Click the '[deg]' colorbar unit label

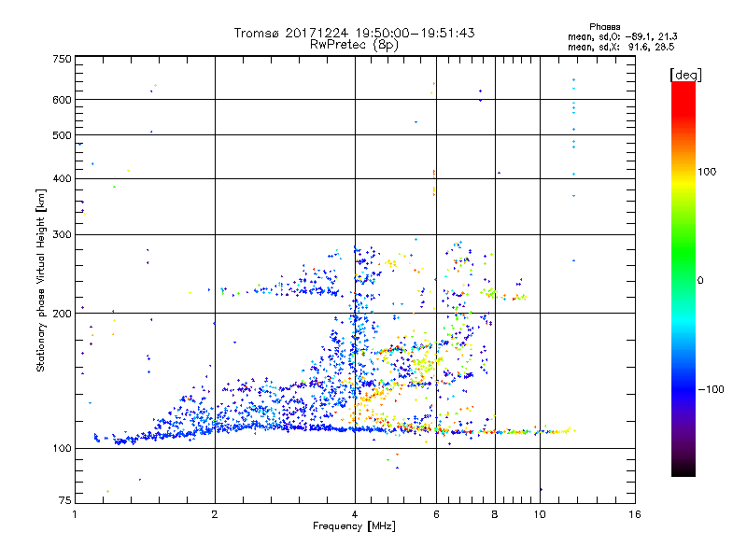(685, 75)
